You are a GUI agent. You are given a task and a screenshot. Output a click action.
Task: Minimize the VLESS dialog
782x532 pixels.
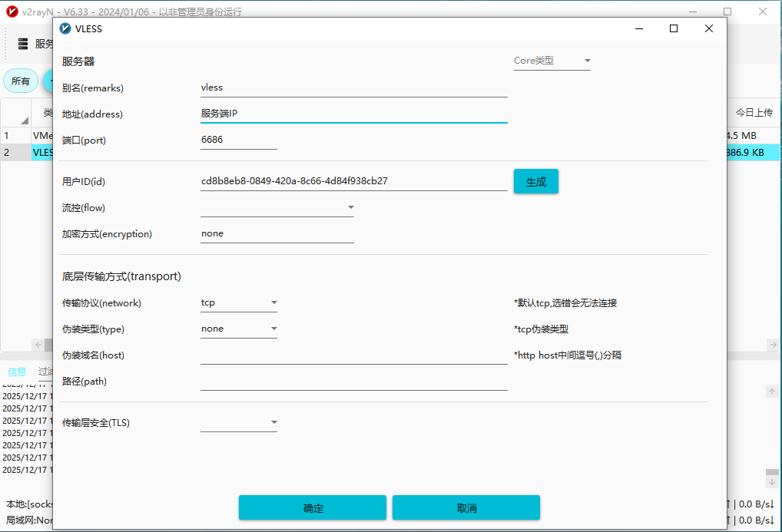click(639, 28)
